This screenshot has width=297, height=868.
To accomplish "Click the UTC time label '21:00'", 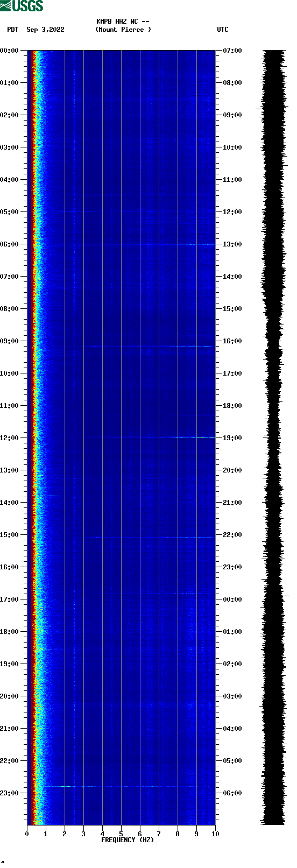I will click(232, 503).
